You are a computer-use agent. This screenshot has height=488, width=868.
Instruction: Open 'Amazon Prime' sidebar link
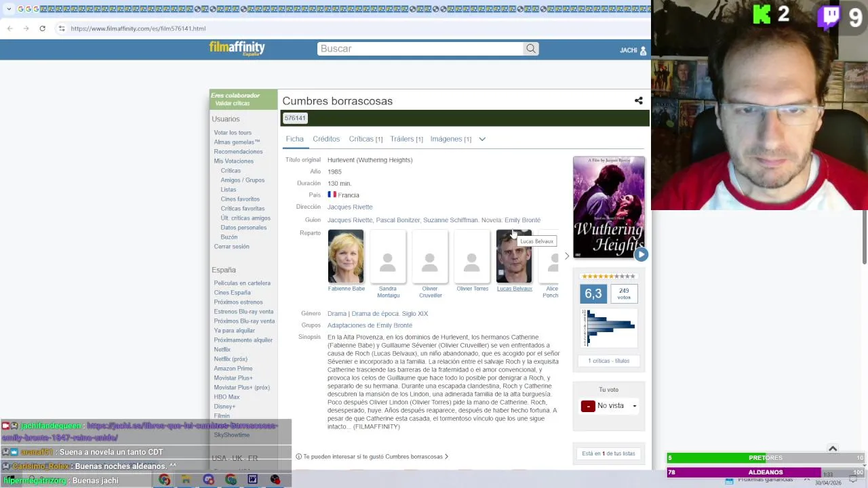click(233, 369)
